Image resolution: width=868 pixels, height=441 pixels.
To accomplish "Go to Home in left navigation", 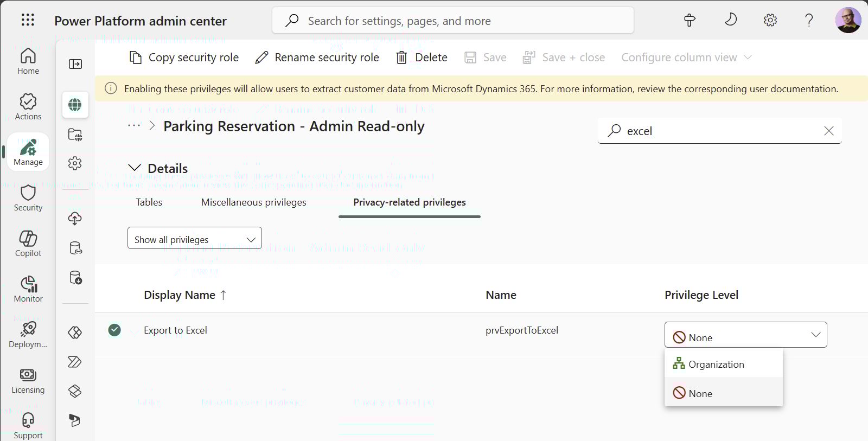I will coord(28,61).
